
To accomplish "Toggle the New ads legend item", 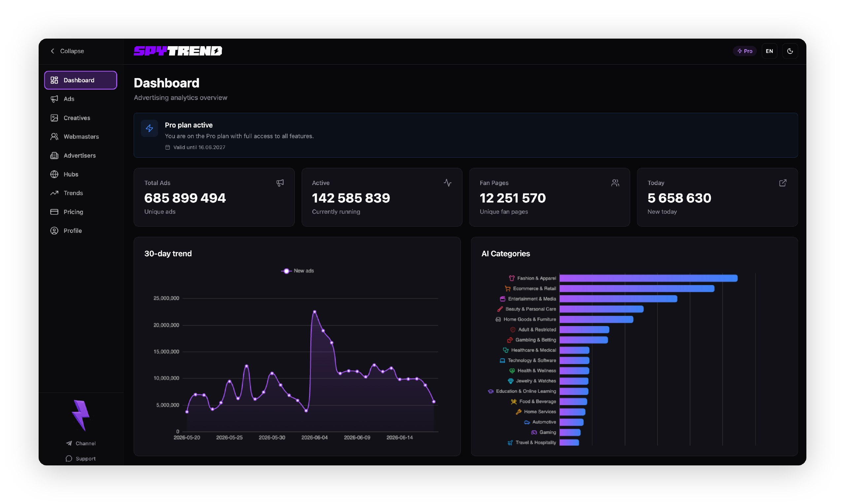I will click(297, 271).
